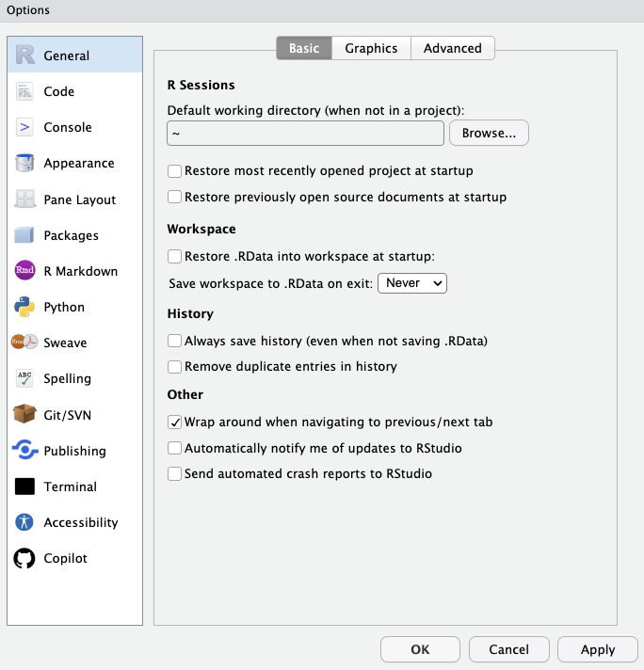
Task: Select the Accessibility icon
Action: (25, 522)
